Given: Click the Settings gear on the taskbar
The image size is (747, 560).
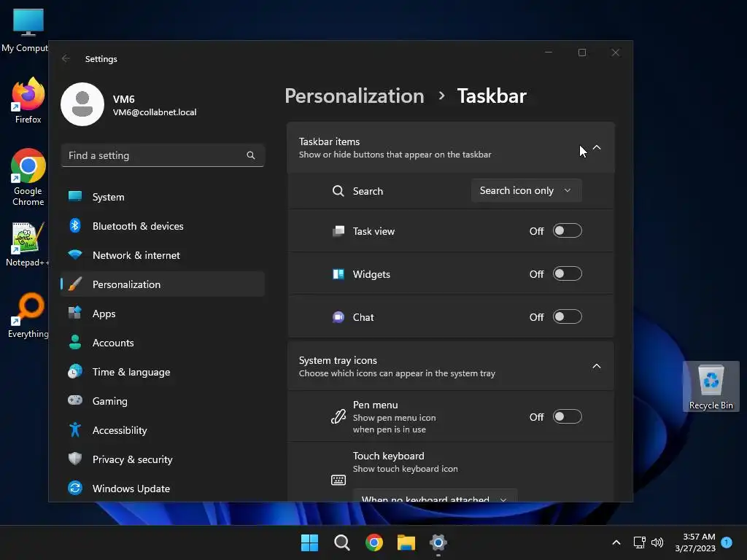Looking at the screenshot, I should click(x=438, y=542).
